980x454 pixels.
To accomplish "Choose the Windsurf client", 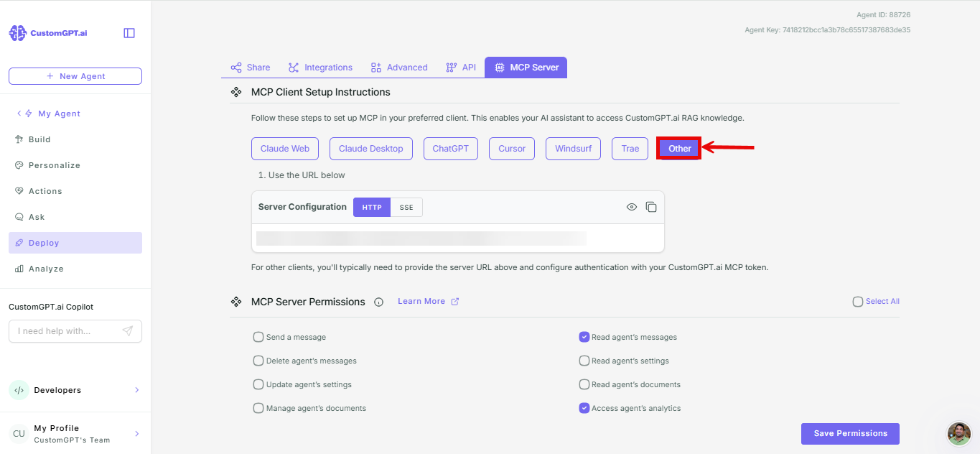I will 573,149.
